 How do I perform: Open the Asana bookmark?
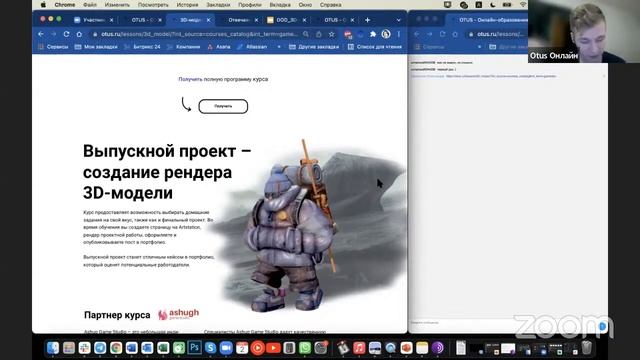pyautogui.click(x=219, y=47)
